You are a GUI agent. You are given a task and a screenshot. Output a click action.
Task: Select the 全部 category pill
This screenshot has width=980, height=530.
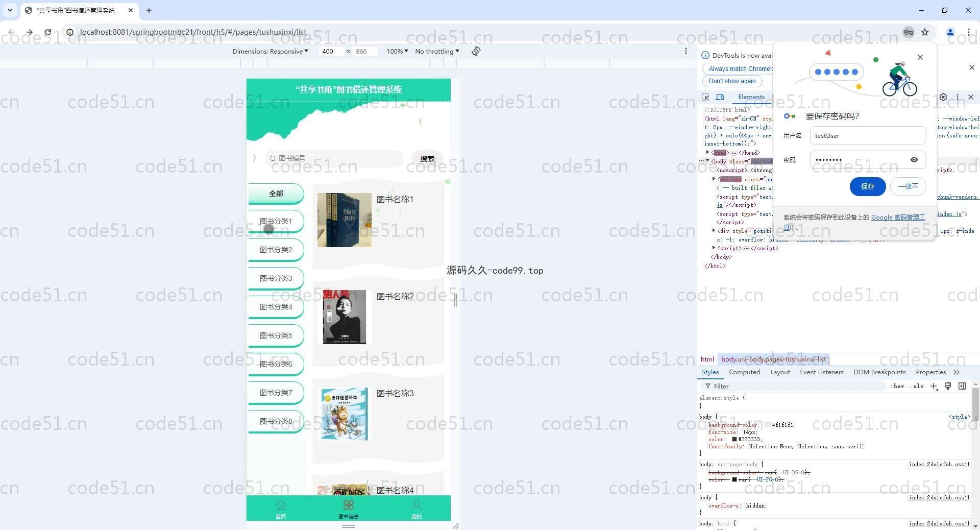click(x=276, y=194)
